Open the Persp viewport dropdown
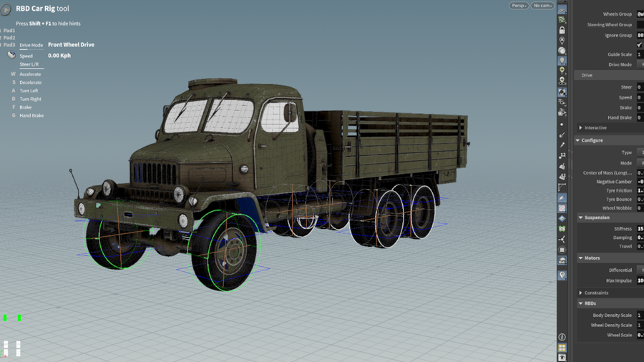The width and height of the screenshot is (644, 362). click(519, 6)
